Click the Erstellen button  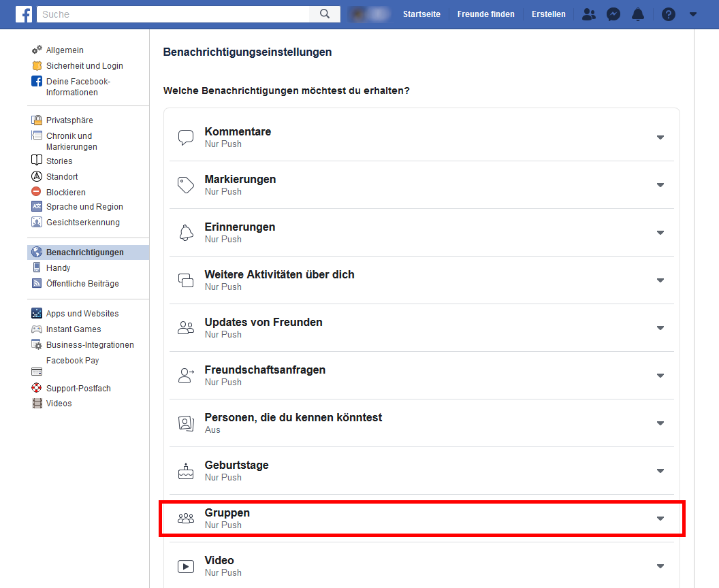[548, 14]
